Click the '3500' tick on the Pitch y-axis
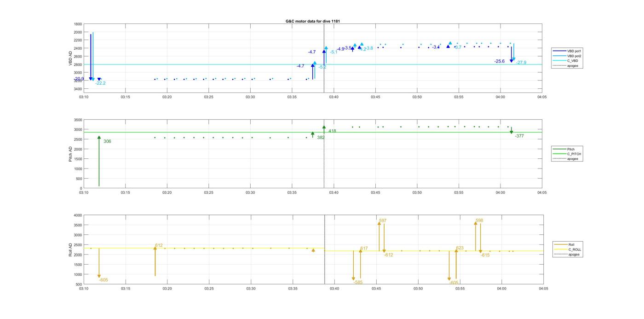The height and width of the screenshot is (319, 644). tap(78, 120)
